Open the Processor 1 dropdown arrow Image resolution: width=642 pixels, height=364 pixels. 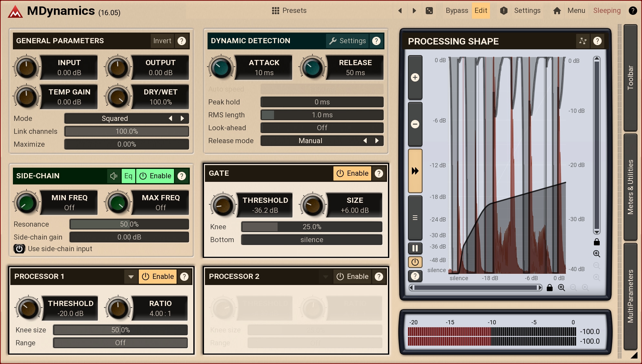pyautogui.click(x=131, y=277)
